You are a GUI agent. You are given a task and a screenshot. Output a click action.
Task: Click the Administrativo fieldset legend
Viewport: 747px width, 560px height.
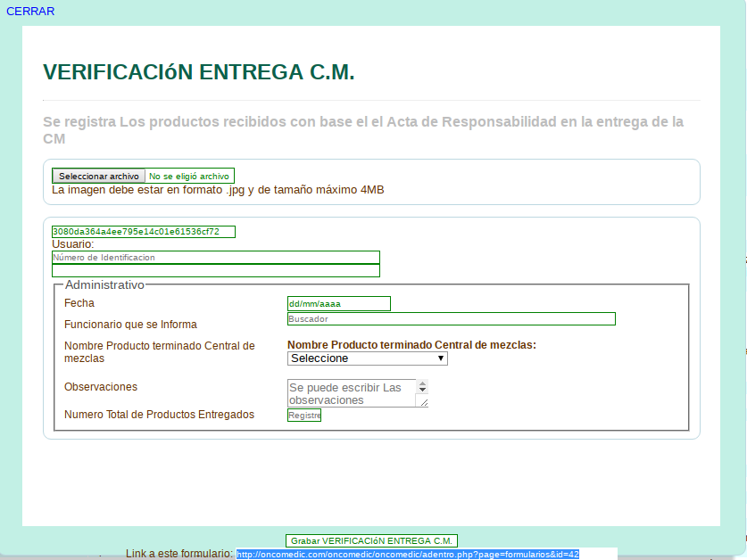(x=104, y=284)
